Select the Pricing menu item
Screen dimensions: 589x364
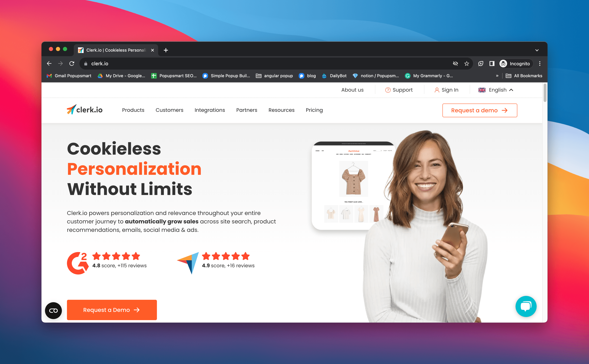point(314,110)
